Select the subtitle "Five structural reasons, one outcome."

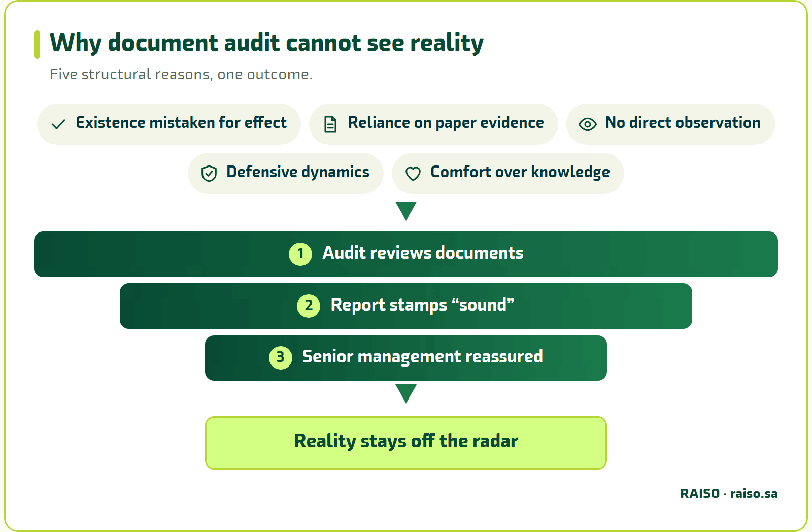point(181,75)
